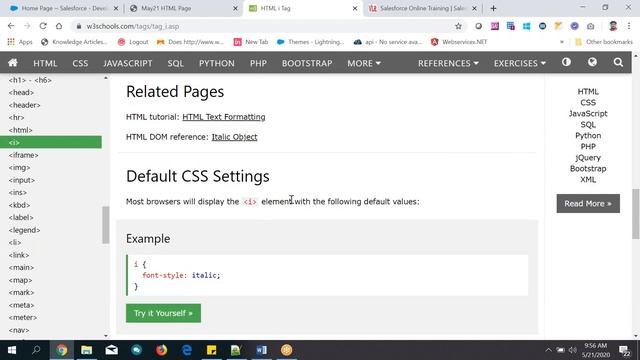Screen dimensions: 640x360
Task: Open Windows Start menu
Action: (x=12, y=350)
